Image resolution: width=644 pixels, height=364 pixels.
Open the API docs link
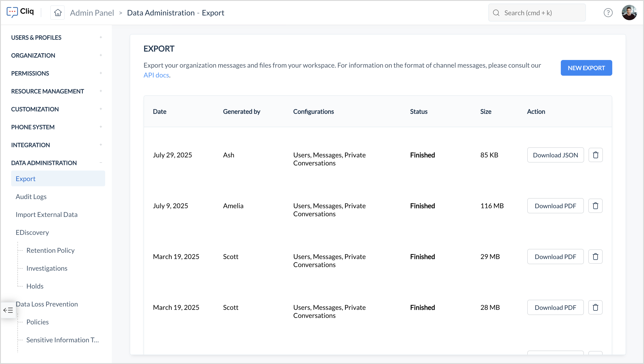tap(156, 75)
